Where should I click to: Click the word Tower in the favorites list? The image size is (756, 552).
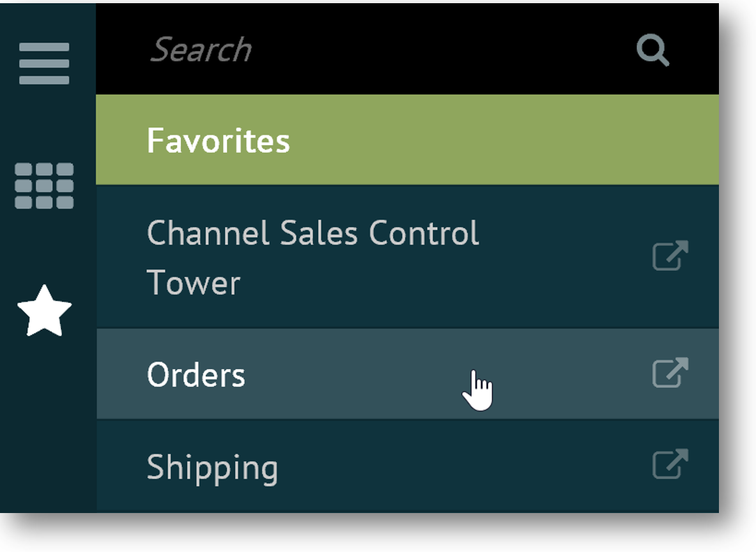[x=194, y=283]
